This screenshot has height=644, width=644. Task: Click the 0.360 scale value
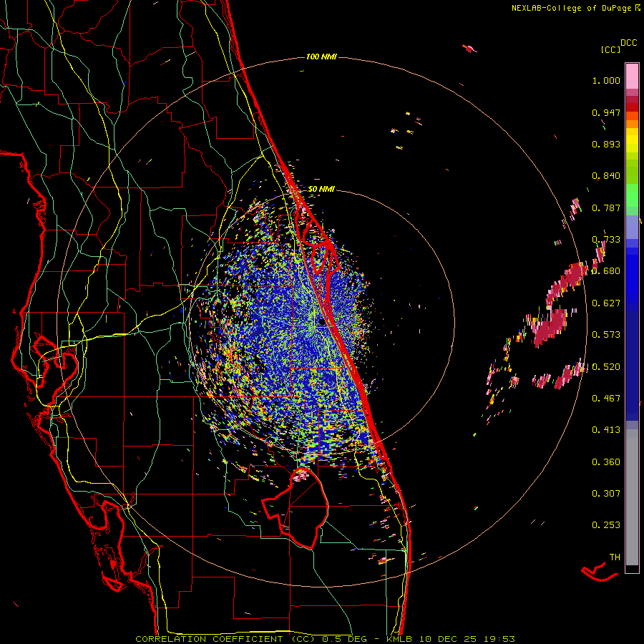coord(606,462)
